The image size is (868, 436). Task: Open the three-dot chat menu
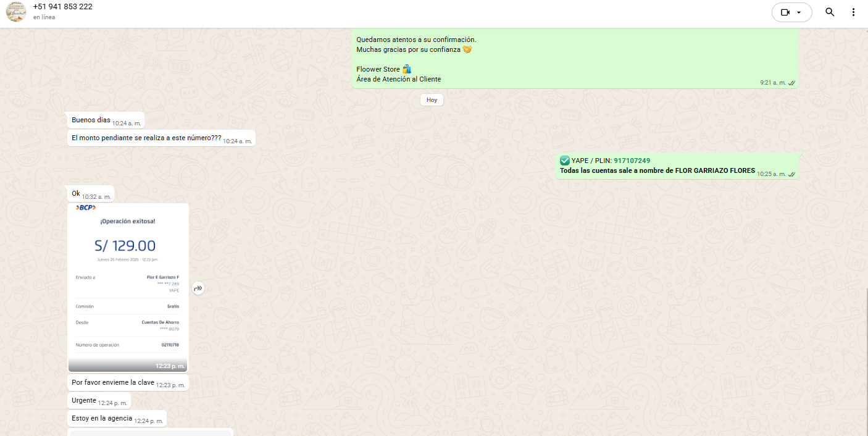point(853,12)
